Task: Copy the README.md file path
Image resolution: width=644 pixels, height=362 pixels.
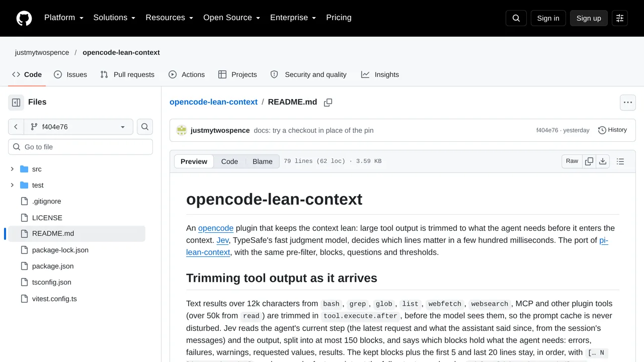Action: click(328, 103)
